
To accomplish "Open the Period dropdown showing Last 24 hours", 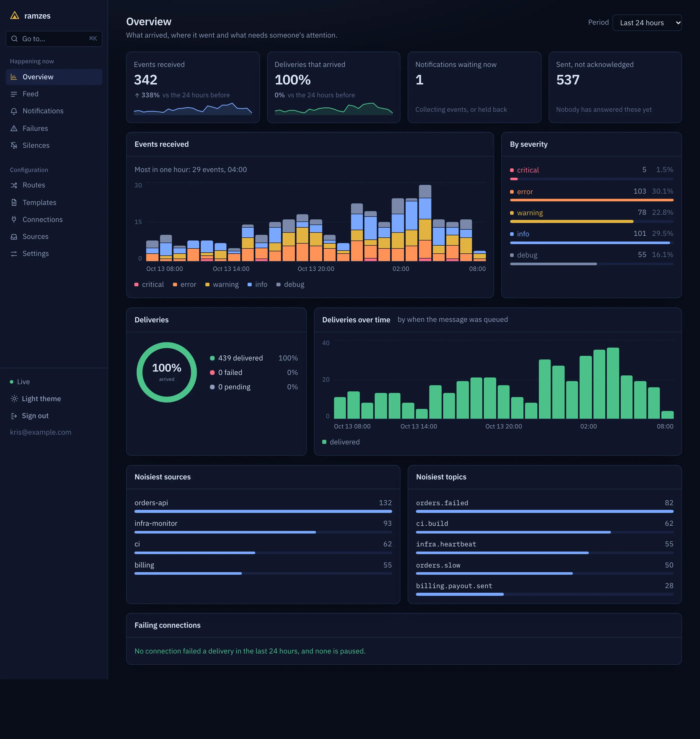I will click(647, 23).
